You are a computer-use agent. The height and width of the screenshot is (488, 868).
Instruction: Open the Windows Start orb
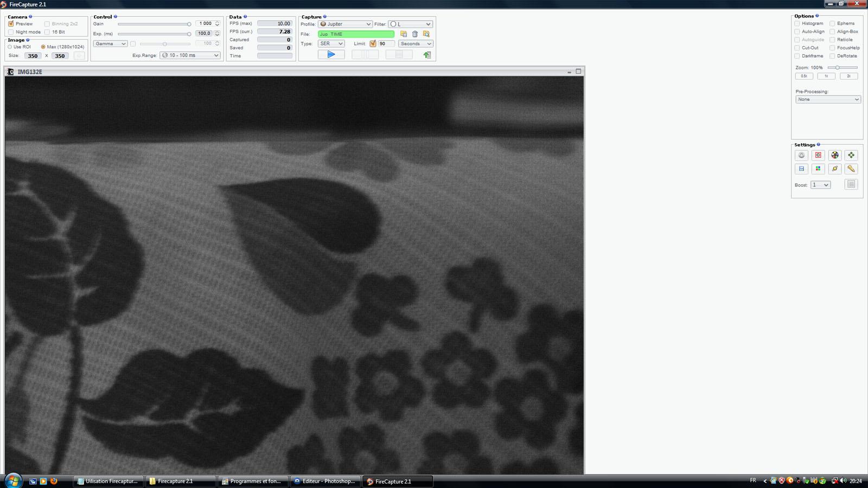coord(13,480)
